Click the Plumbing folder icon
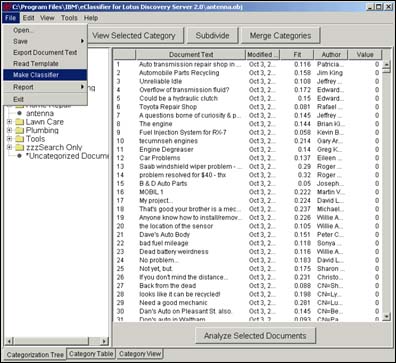 20,130
